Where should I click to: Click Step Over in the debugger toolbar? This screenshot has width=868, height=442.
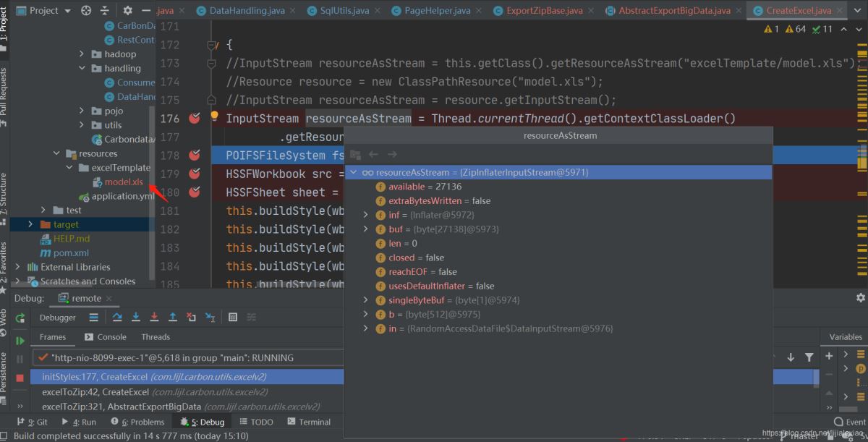[117, 317]
